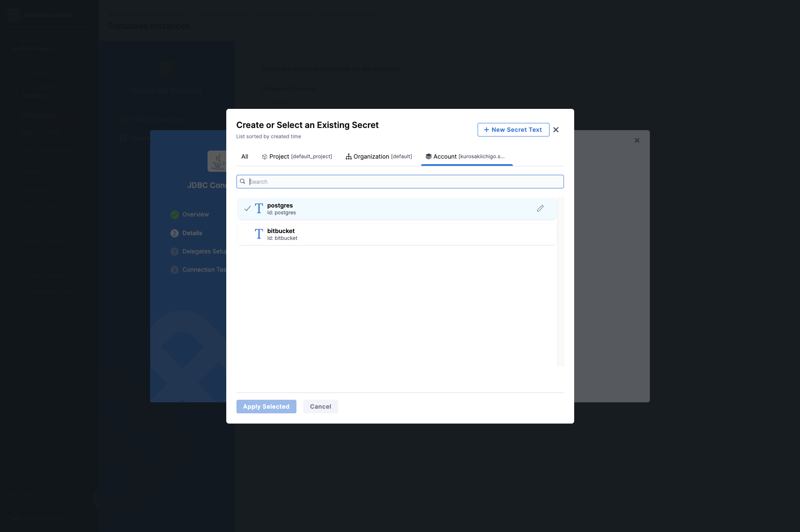Open the Project default_project tab
This screenshot has height=532, width=800.
297,156
